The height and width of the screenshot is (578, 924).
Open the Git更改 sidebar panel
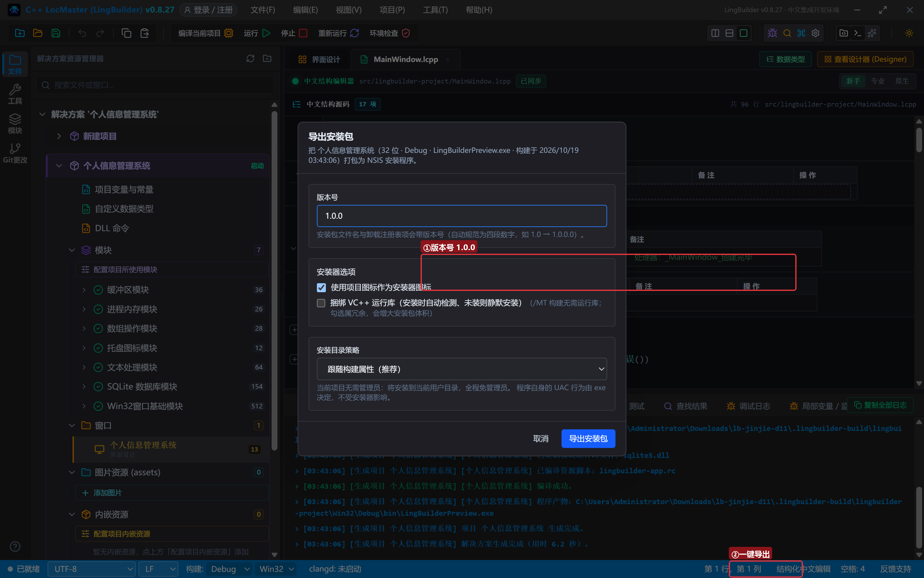click(15, 153)
